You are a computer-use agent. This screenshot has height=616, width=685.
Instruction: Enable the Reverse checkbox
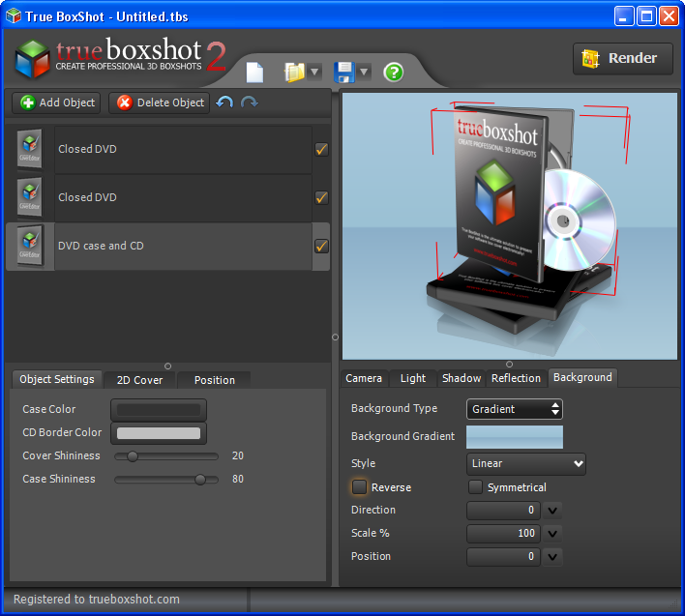click(x=360, y=487)
